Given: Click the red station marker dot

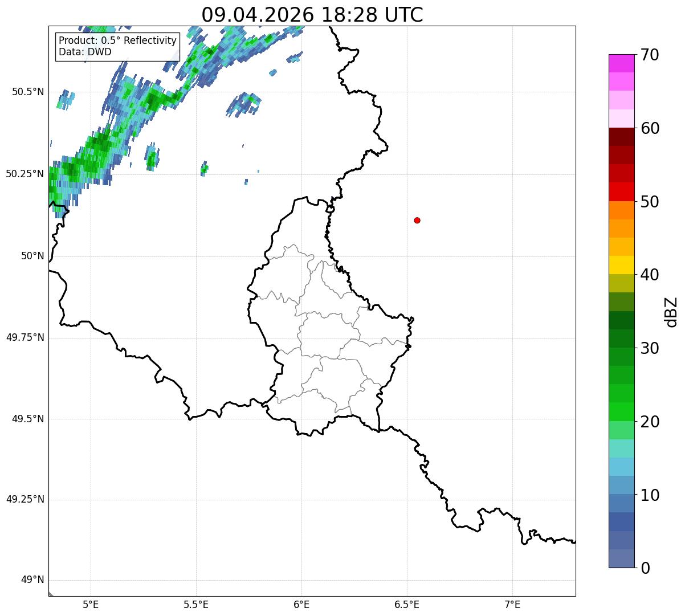Looking at the screenshot, I should click(417, 220).
